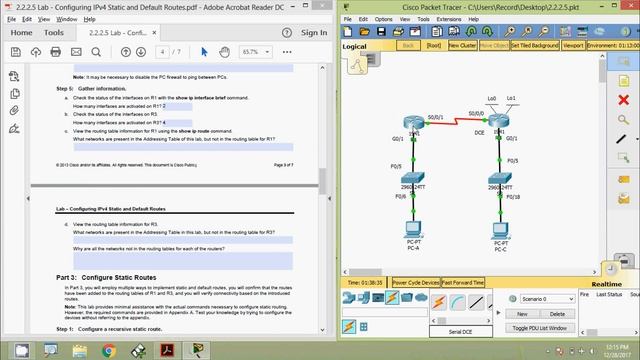Choose the Switches device category icon
Image resolution: width=640 pixels, height=360 pixels.
(363, 298)
